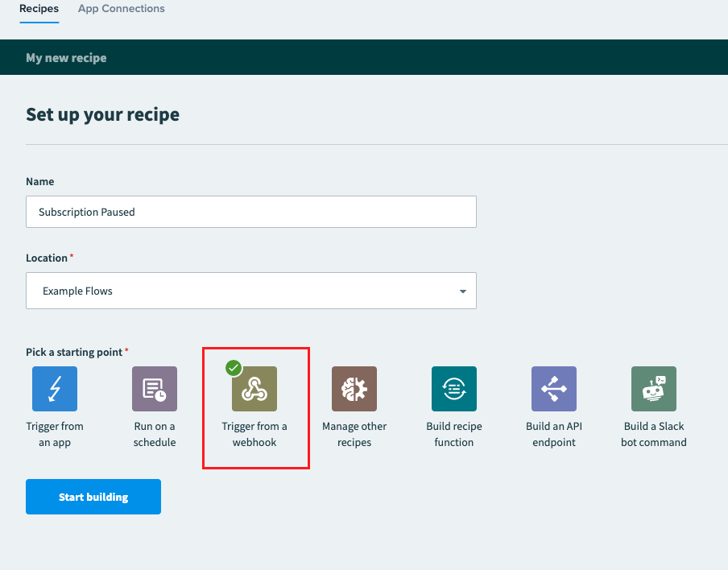Open the Example Flows location selector
This screenshot has width=728, height=570.
251,291
